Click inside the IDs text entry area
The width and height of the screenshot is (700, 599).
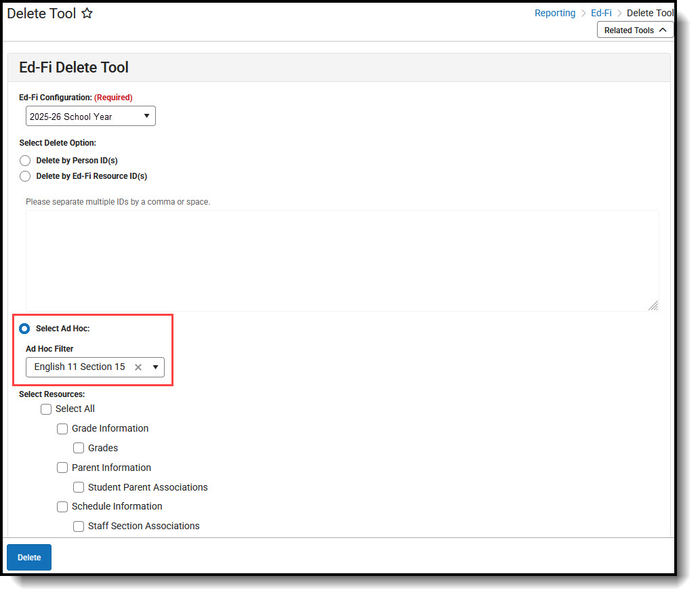(x=339, y=260)
